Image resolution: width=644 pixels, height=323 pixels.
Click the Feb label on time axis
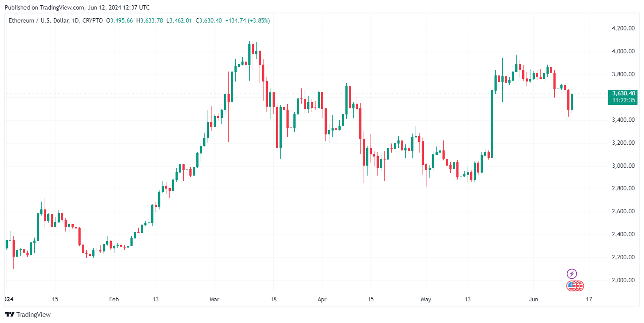[114, 299]
